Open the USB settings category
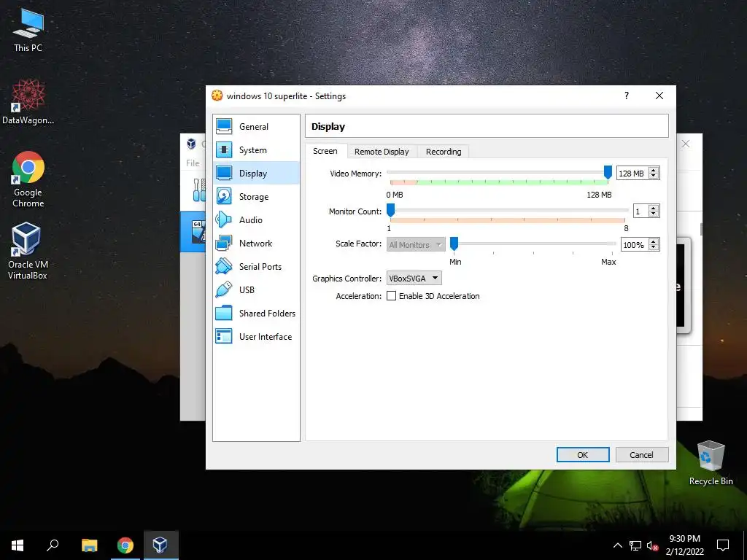The image size is (747, 560). tap(256, 290)
